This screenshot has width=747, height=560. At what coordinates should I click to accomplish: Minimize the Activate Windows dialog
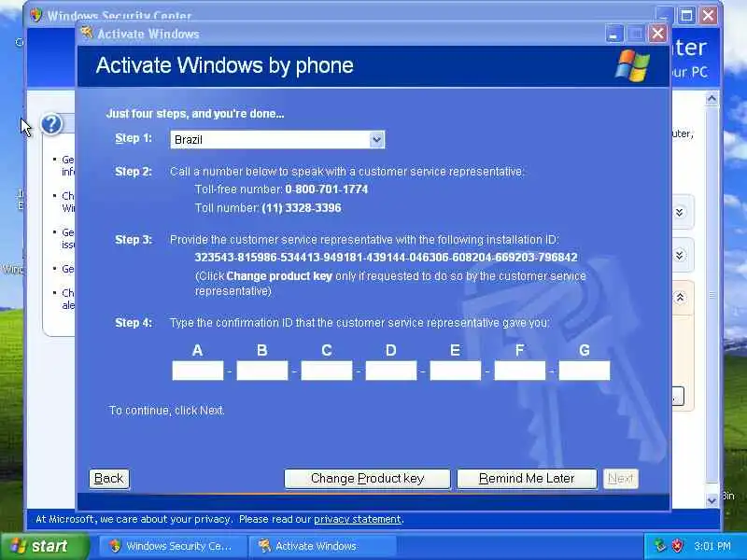[x=614, y=34]
